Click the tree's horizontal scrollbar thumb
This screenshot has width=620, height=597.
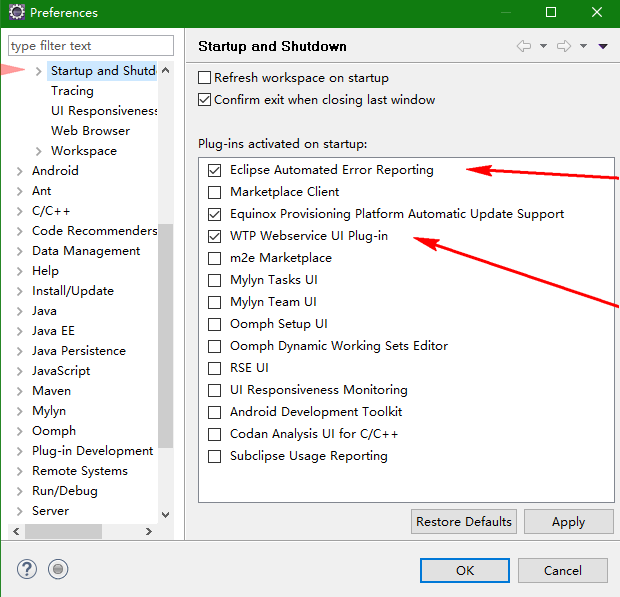coord(63,531)
